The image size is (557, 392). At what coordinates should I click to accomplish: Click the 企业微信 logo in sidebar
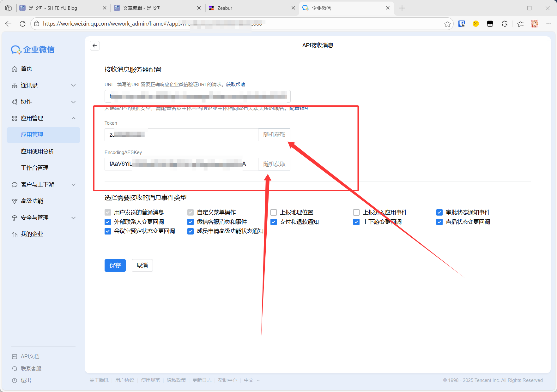point(33,50)
